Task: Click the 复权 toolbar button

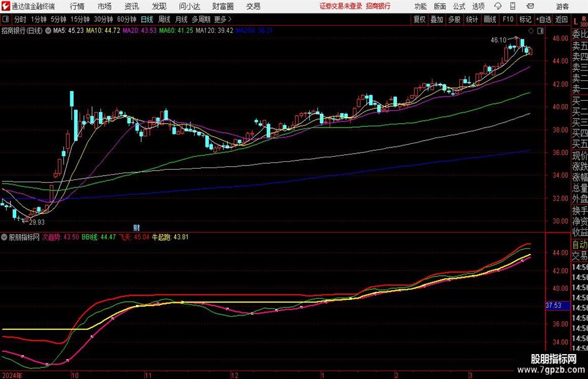Action: coord(419,19)
